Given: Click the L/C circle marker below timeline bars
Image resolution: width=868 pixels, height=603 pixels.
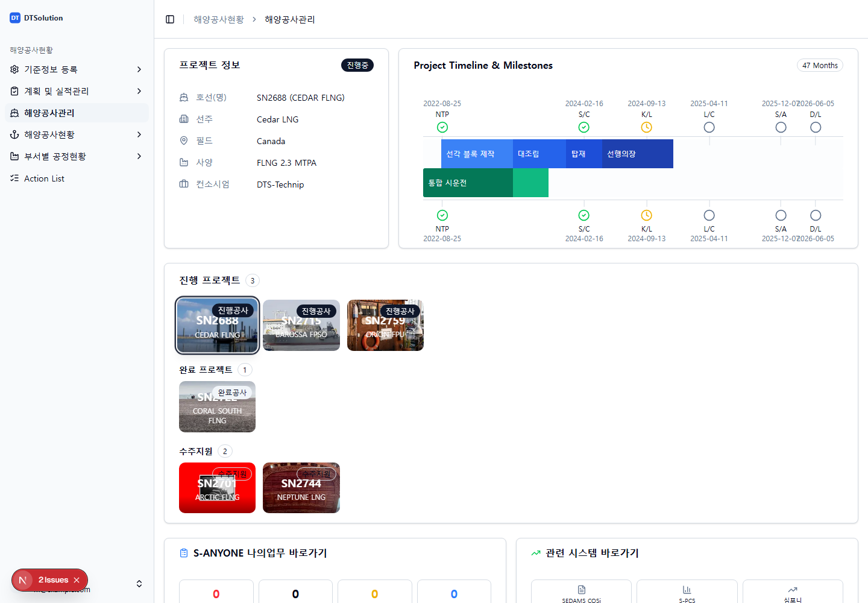Looking at the screenshot, I should click(709, 215).
